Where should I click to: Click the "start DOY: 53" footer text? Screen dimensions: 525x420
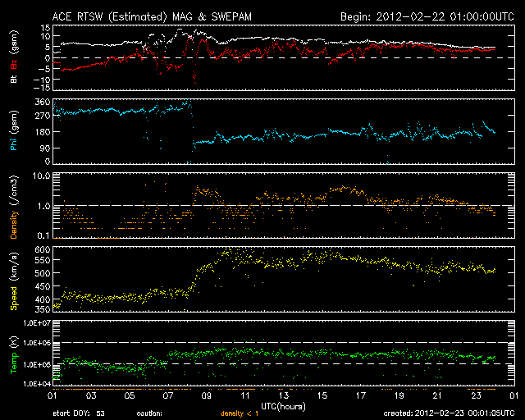79,413
